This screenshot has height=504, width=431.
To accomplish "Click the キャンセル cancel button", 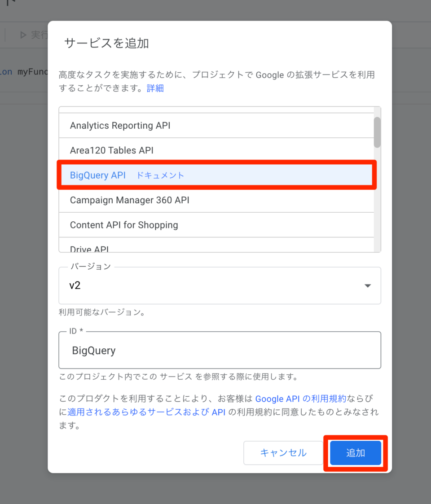I will click(x=283, y=453).
